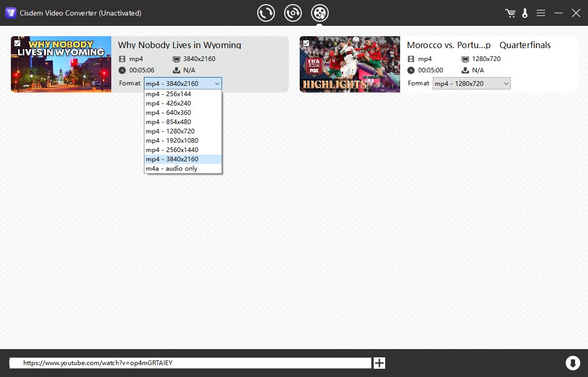The height and width of the screenshot is (377, 588).
Task: Click the monitor resolution icon on Morocco card
Action: (x=465, y=59)
